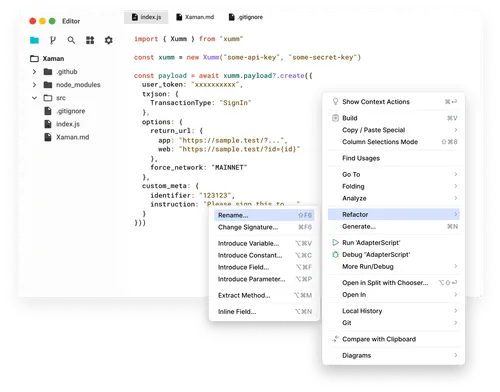The height and width of the screenshot is (392, 500).
Task: Click the Xaman root folder icon
Action: (x=34, y=59)
